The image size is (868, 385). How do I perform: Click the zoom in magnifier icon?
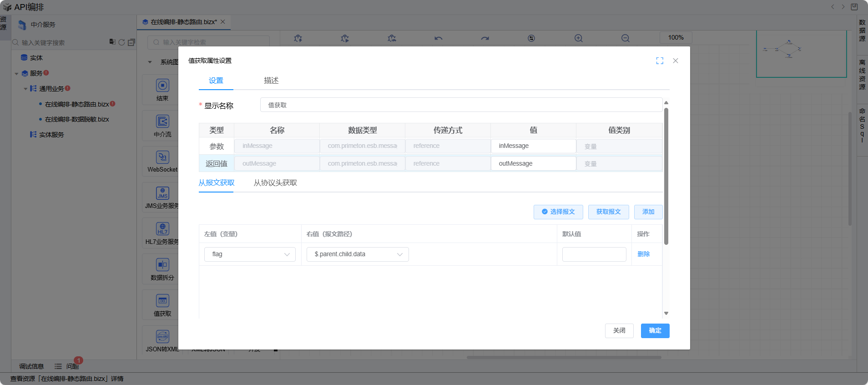(578, 38)
